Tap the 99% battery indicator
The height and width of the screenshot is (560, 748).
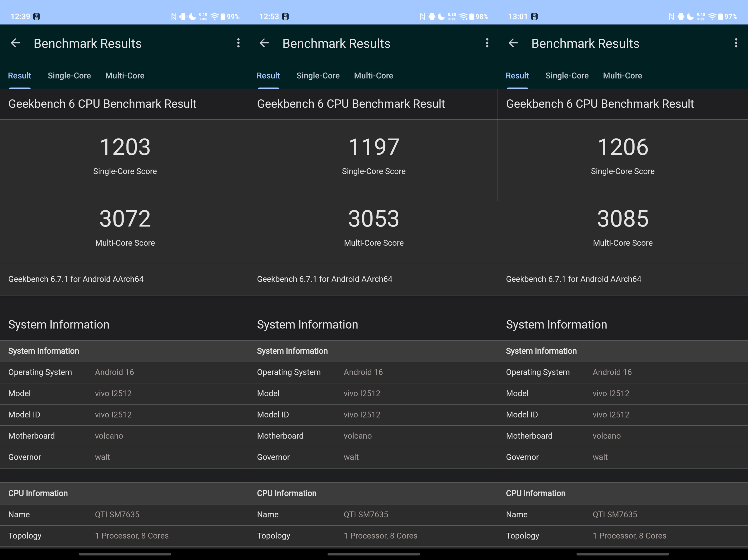point(230,17)
